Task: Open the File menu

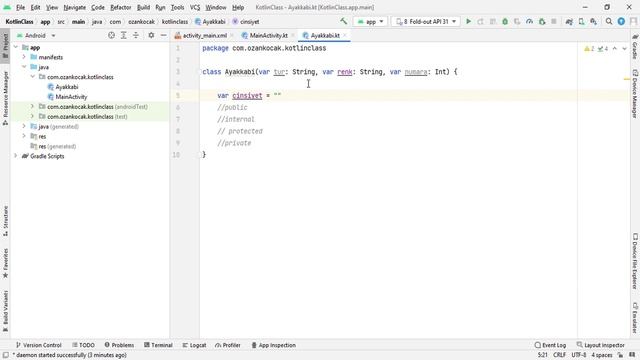Action: coord(20,7)
